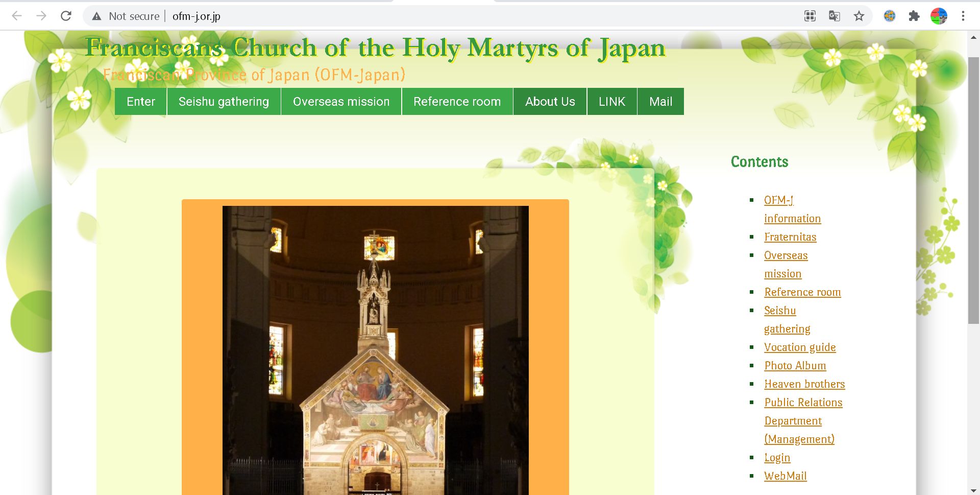980x495 pixels.
Task: Bookmark this page with the star icon
Action: point(859,16)
